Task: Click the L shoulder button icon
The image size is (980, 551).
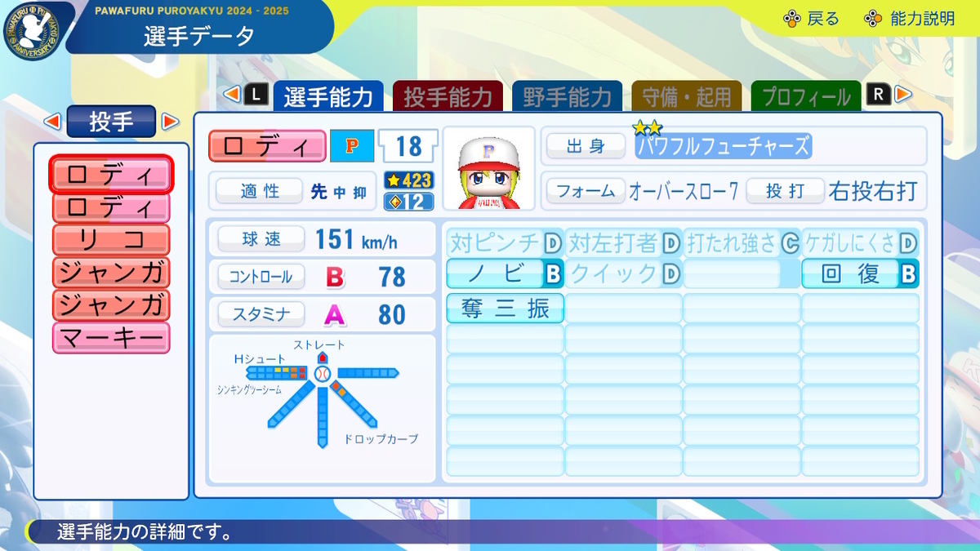Action: (x=256, y=95)
